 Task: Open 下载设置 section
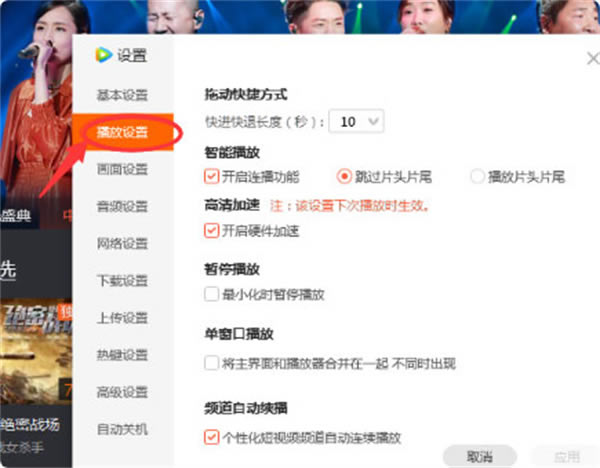click(122, 281)
